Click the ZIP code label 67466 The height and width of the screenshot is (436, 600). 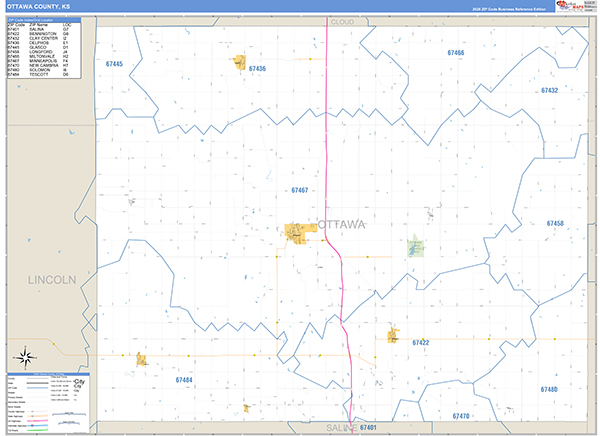click(456, 53)
